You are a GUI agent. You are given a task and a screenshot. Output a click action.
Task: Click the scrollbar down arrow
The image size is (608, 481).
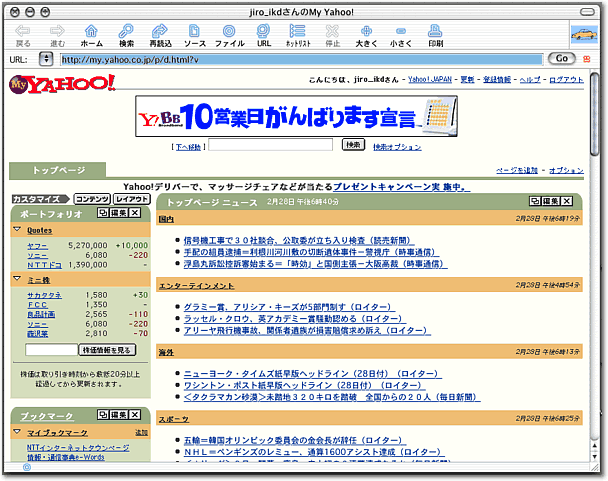coord(594,456)
